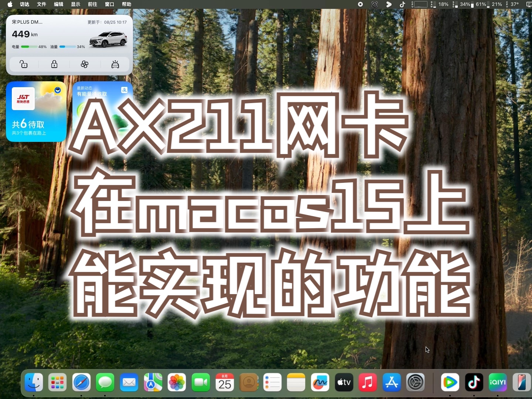
Task: Click 共3个包裹在路上 text
Action: (29, 133)
